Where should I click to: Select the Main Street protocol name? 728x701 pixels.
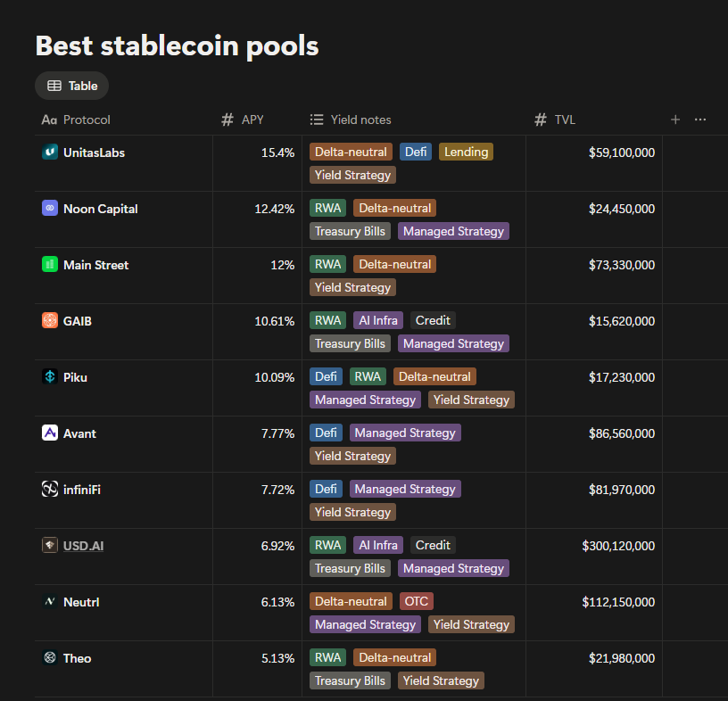click(96, 265)
